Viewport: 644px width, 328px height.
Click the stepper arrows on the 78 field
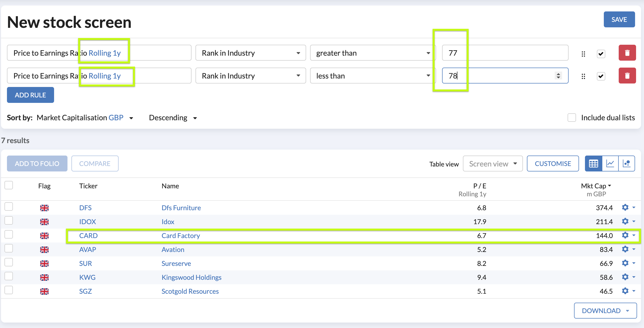558,76
